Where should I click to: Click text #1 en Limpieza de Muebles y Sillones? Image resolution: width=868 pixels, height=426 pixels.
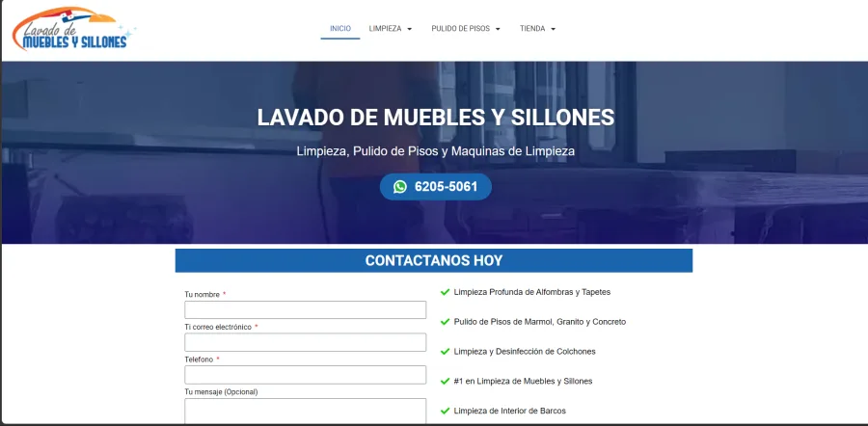[523, 382]
